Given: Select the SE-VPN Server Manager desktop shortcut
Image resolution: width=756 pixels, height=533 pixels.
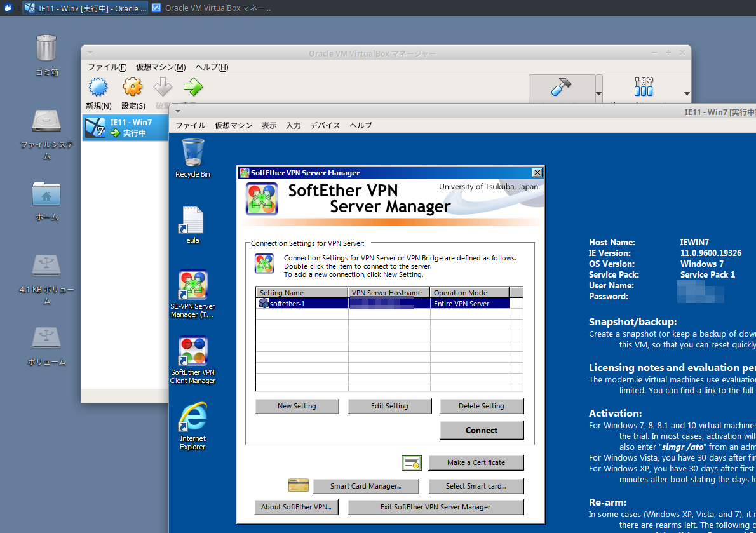Looking at the screenshot, I should coord(193,285).
